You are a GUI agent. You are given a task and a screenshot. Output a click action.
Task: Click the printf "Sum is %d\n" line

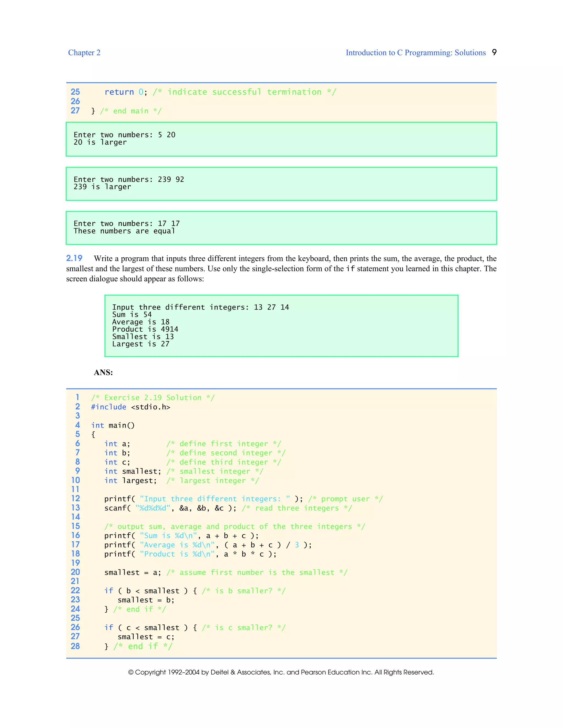coord(181,536)
